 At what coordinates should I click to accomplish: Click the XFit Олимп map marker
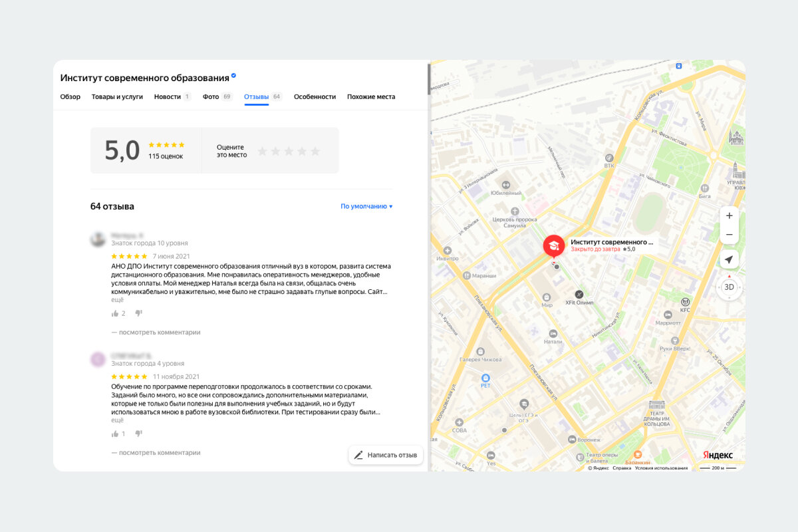(x=579, y=294)
